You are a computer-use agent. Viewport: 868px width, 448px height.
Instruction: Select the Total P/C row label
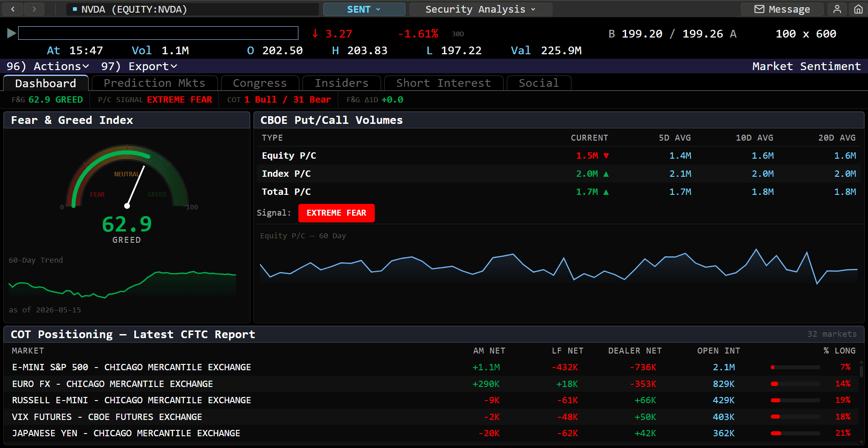tap(286, 192)
